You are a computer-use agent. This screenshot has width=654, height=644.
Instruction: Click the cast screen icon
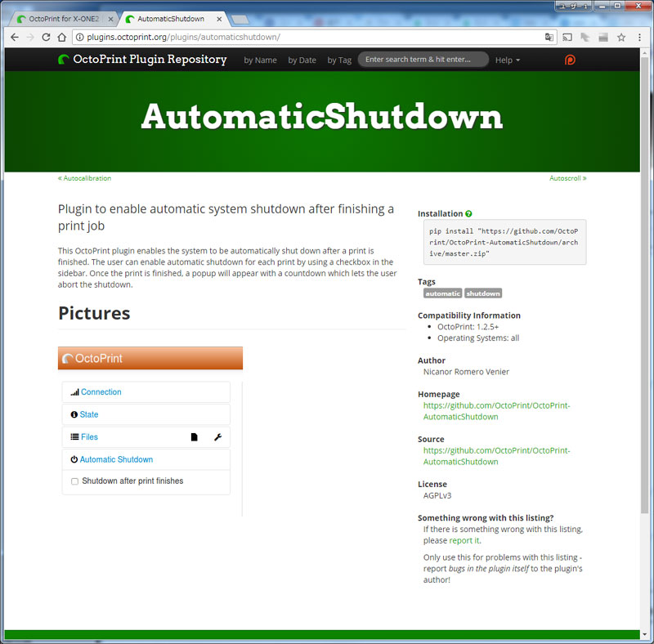[567, 37]
